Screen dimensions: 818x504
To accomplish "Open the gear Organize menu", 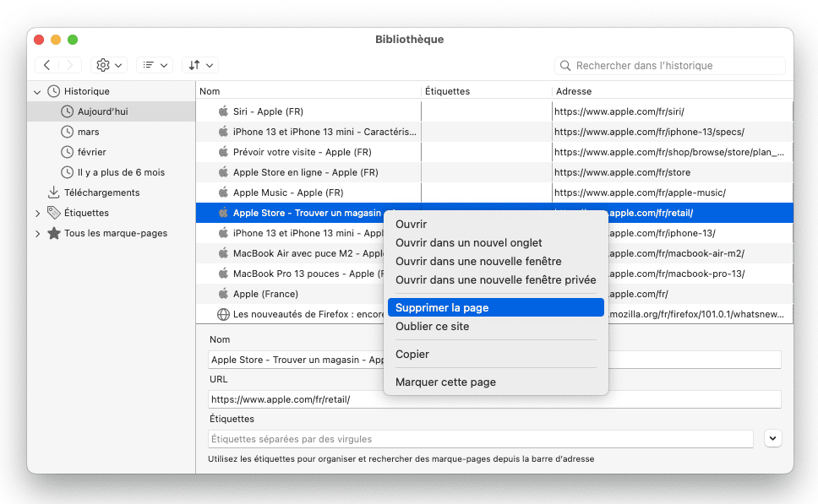I will pos(109,65).
